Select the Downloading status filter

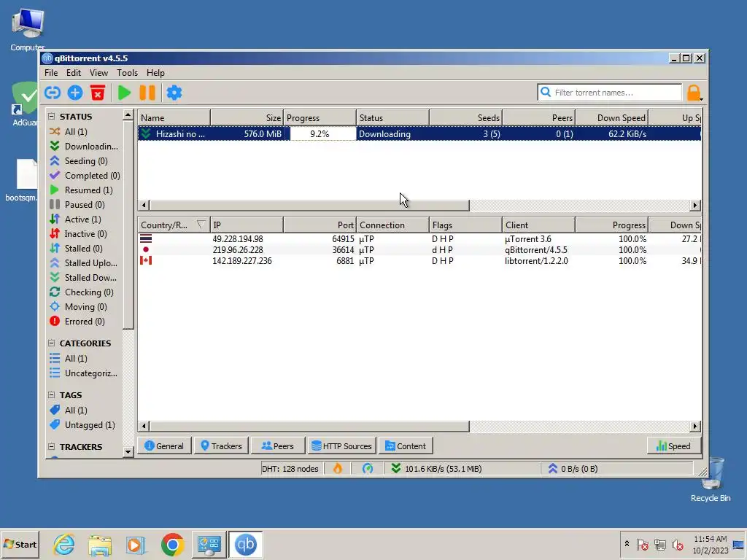[91, 146]
